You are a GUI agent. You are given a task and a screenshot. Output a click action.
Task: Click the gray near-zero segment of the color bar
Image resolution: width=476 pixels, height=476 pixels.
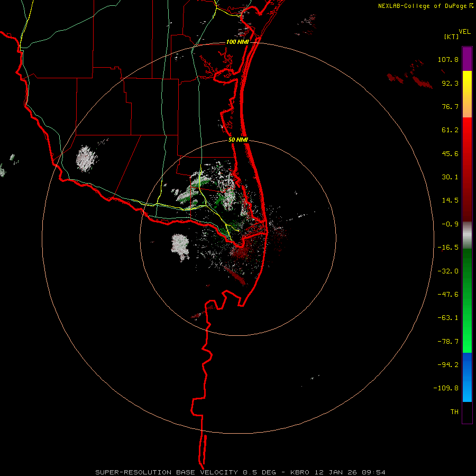point(467,235)
